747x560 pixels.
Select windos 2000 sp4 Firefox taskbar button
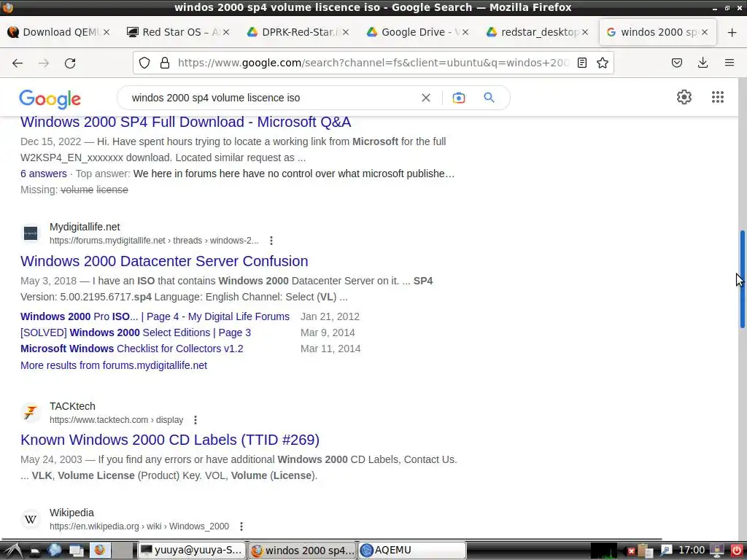tap(301, 551)
